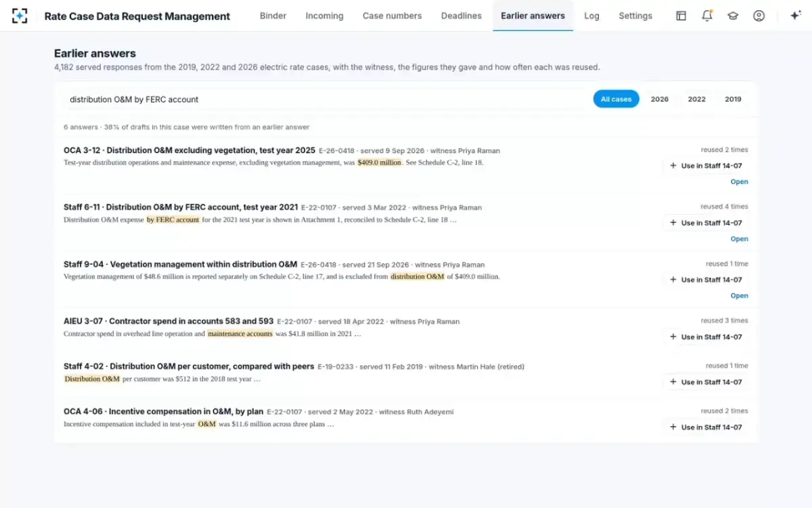This screenshot has height=508, width=812.
Task: Open the notifications bell
Action: (x=707, y=16)
